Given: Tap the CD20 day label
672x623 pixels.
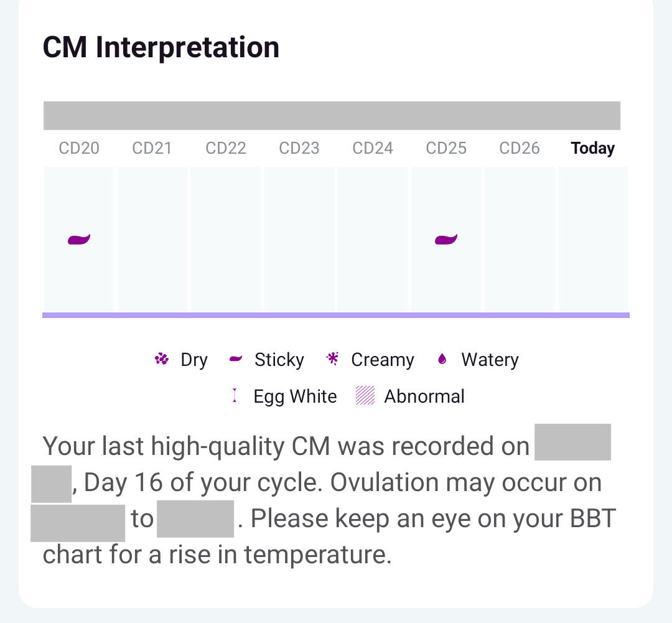Looking at the screenshot, I should tap(79, 148).
